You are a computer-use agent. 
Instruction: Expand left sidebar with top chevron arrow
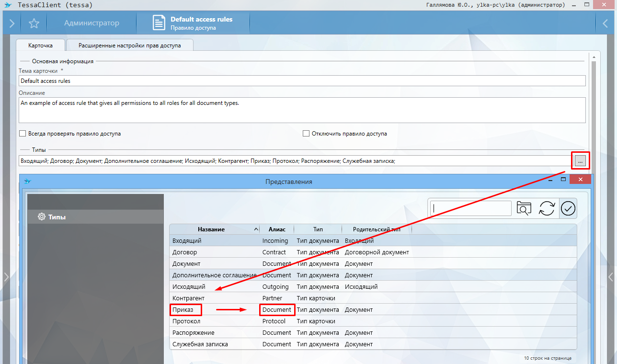click(x=11, y=23)
